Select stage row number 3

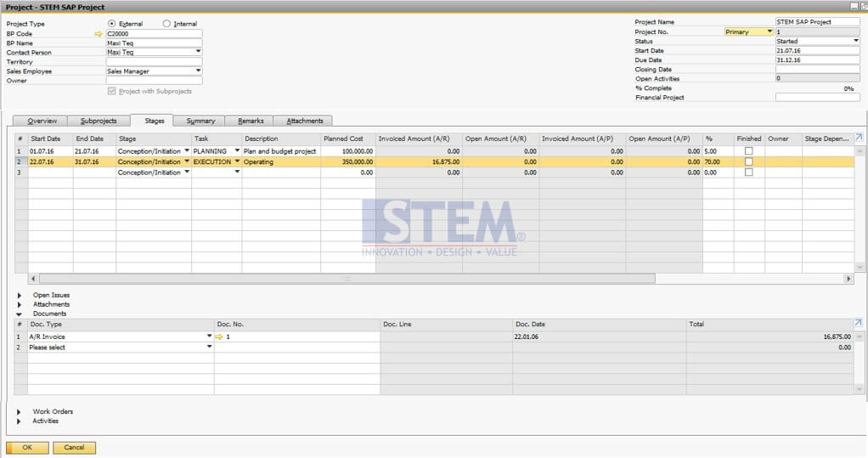[20, 172]
